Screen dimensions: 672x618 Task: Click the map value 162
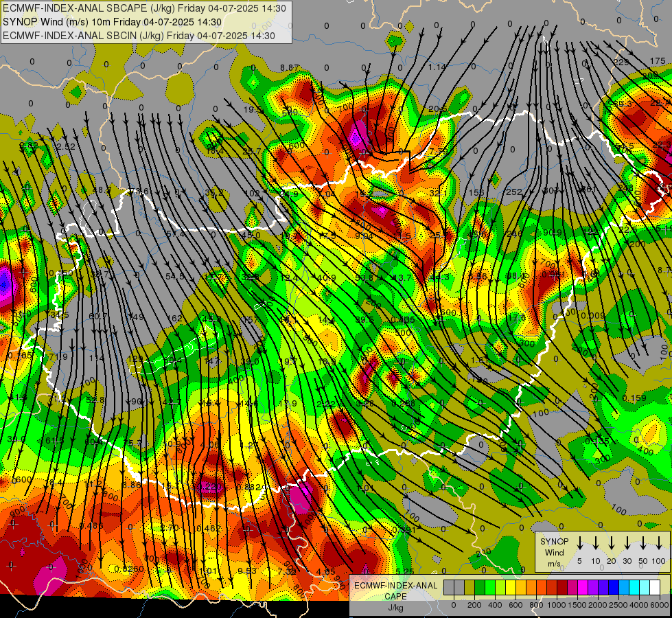coord(174,318)
